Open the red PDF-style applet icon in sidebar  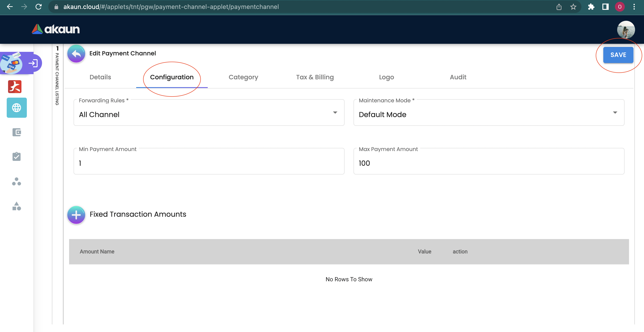pos(15,87)
